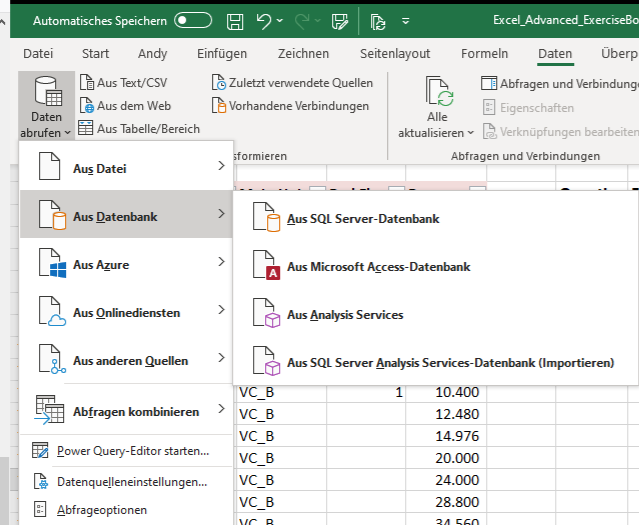
Task: Open the Aus anderen Quellen submenu
Action: (126, 359)
